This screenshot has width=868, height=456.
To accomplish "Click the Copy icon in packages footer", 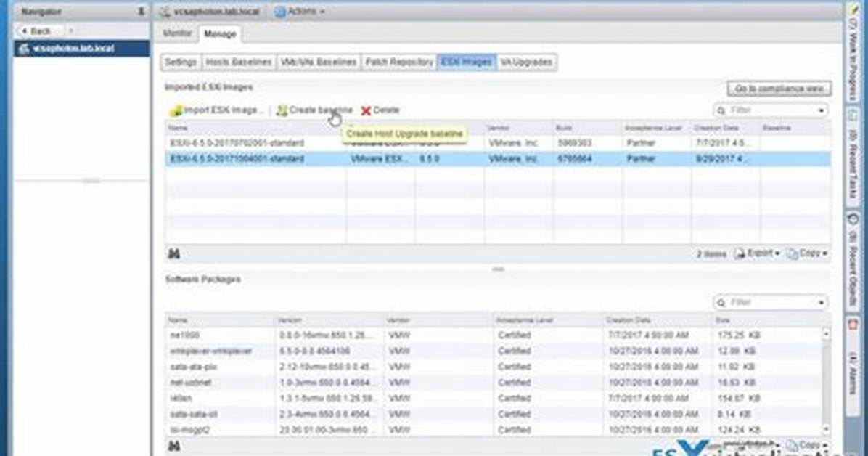I will tap(793, 446).
